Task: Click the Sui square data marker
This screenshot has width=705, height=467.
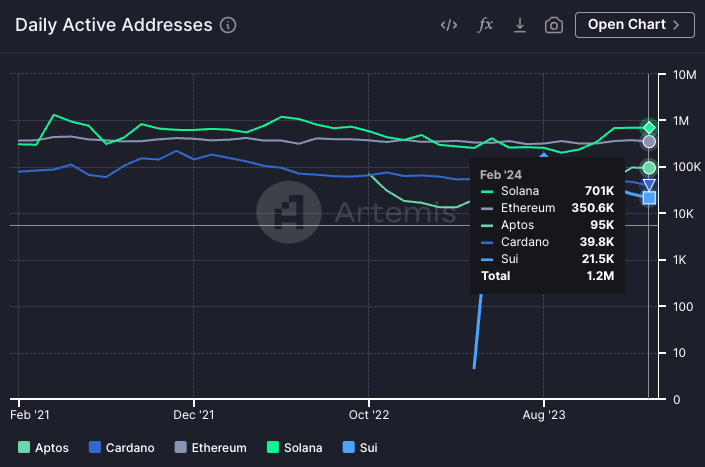Action: coord(649,198)
